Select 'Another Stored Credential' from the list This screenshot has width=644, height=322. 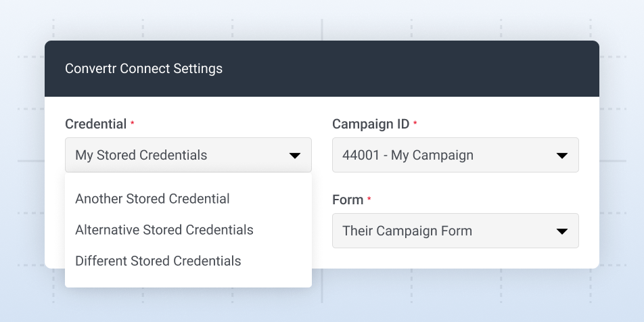point(152,199)
